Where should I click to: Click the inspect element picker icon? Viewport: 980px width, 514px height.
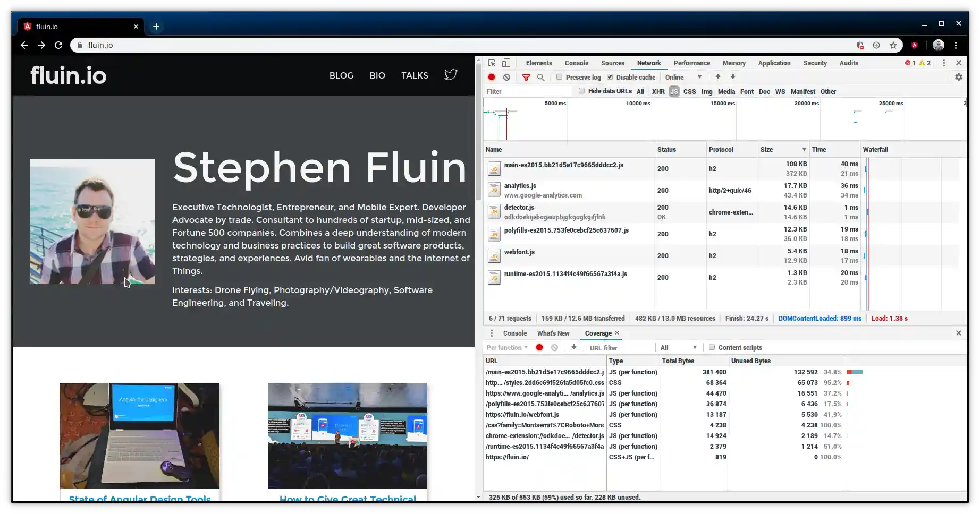[492, 63]
